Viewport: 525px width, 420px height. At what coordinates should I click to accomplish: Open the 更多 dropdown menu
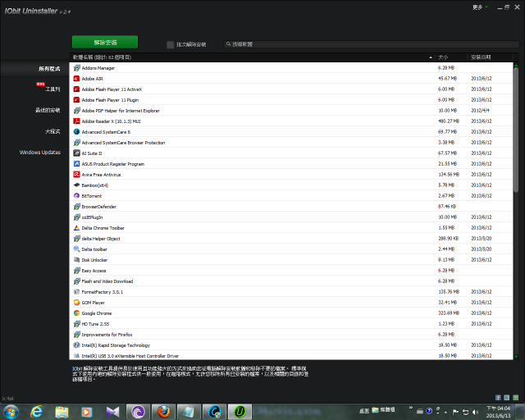480,7
